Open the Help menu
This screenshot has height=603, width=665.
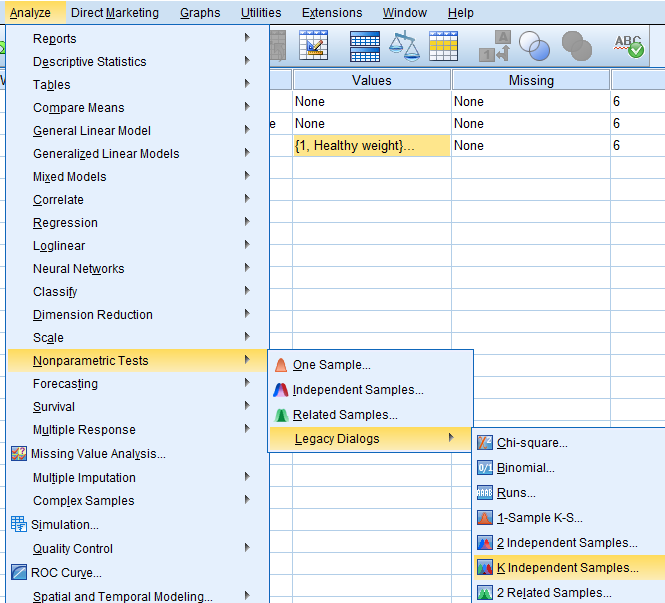[x=461, y=13]
